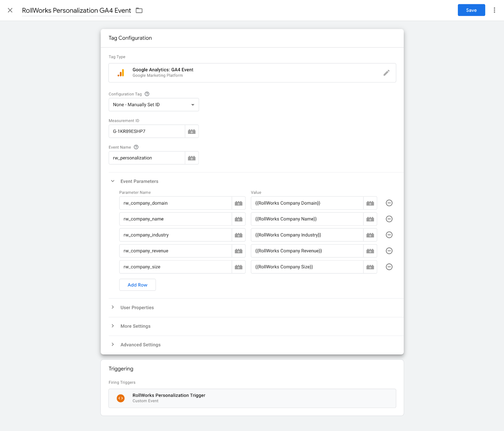Viewport: 504px width, 431px height.
Task: Click the rw_company_industry parameter name field
Action: tap(176, 235)
